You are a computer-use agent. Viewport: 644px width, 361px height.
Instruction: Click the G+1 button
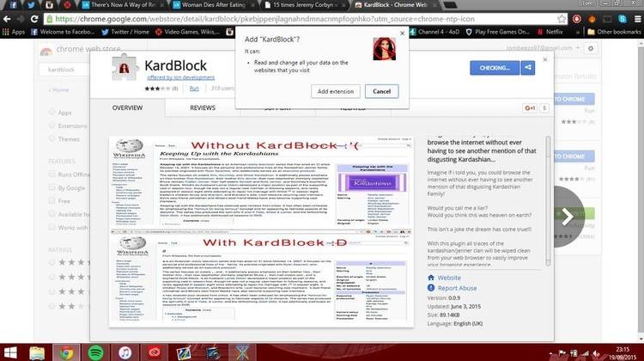(x=530, y=108)
